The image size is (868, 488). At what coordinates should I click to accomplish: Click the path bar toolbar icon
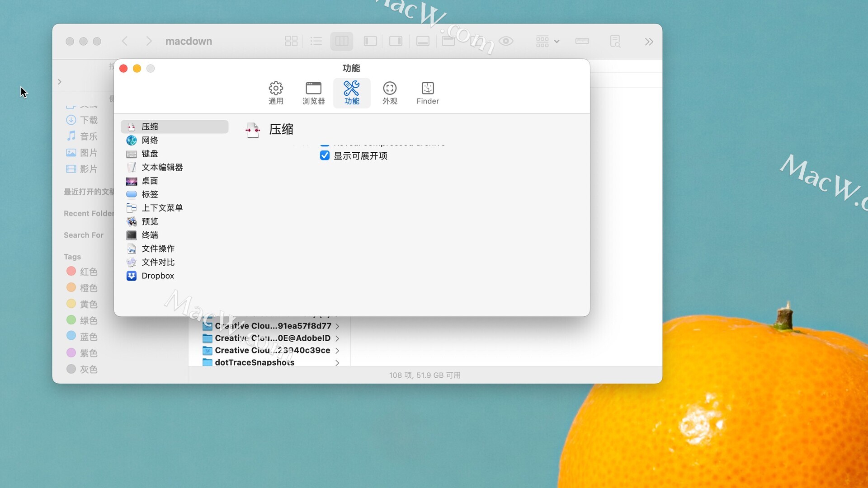click(x=582, y=41)
